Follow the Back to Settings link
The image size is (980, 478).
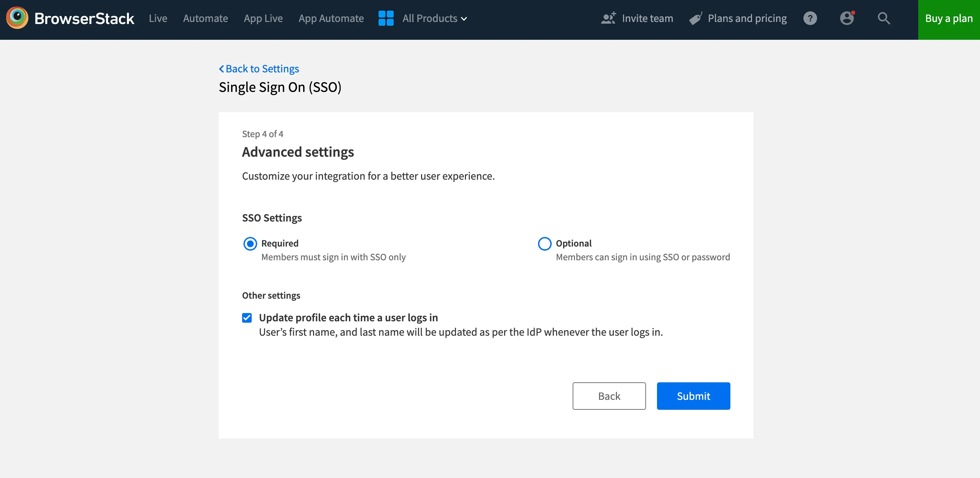[262, 69]
